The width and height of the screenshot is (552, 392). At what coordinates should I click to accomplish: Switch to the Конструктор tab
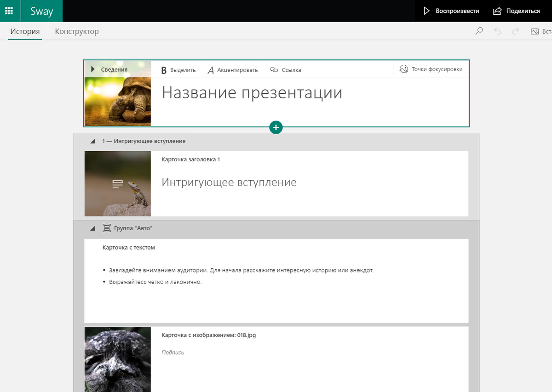pyautogui.click(x=77, y=31)
